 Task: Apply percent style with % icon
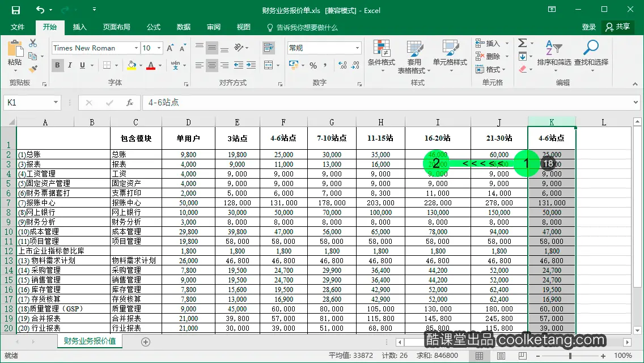point(313,65)
